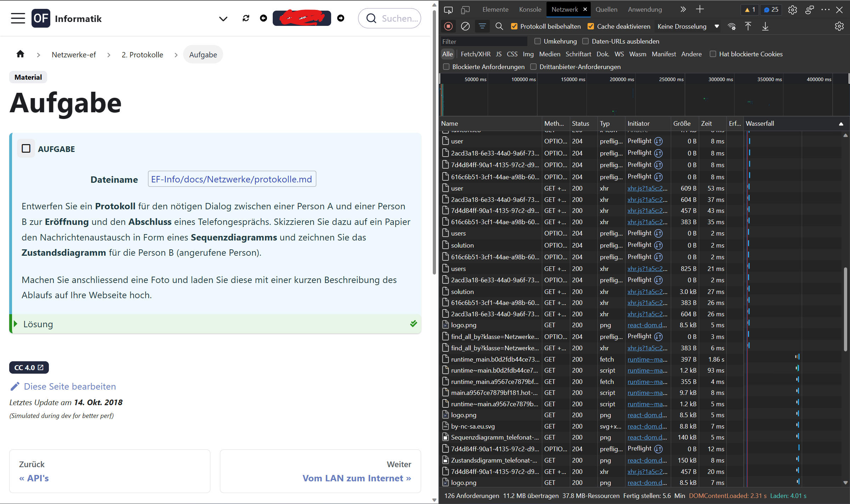Toggle device emulation mode icon
Screen dimensions: 850x504
pyautogui.click(x=465, y=10)
